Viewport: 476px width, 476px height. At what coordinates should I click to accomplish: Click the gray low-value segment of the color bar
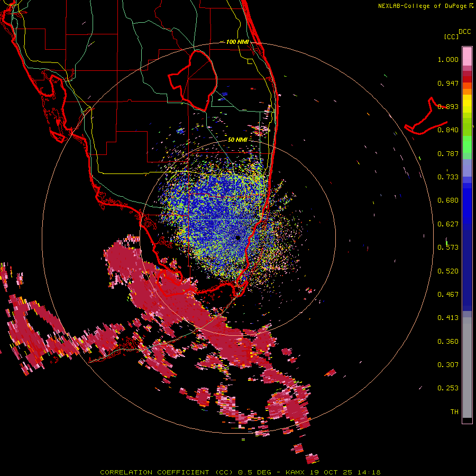click(x=467, y=368)
